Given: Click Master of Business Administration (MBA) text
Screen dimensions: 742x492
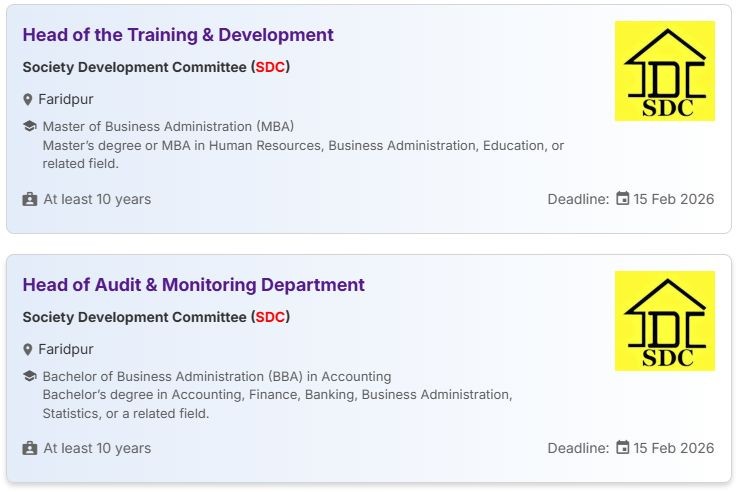Looking at the screenshot, I should (x=168, y=127).
